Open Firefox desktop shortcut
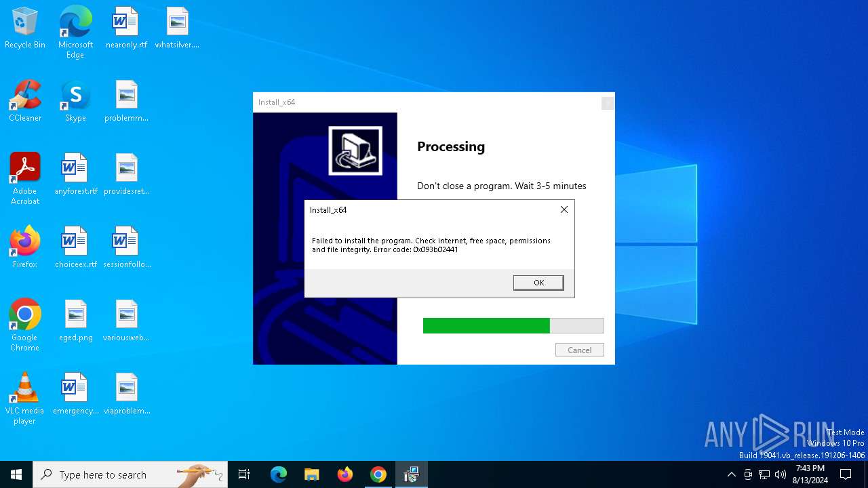Viewport: 868px width, 488px height. 25,248
